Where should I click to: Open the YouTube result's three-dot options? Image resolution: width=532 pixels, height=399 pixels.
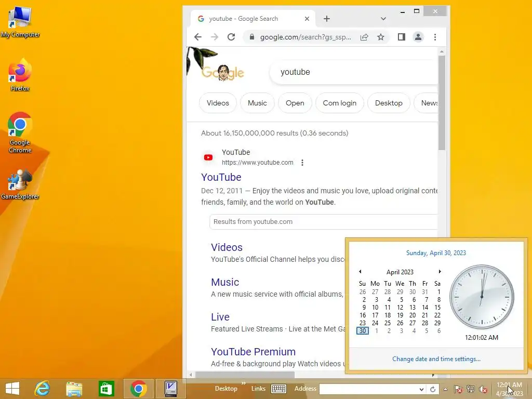(302, 163)
